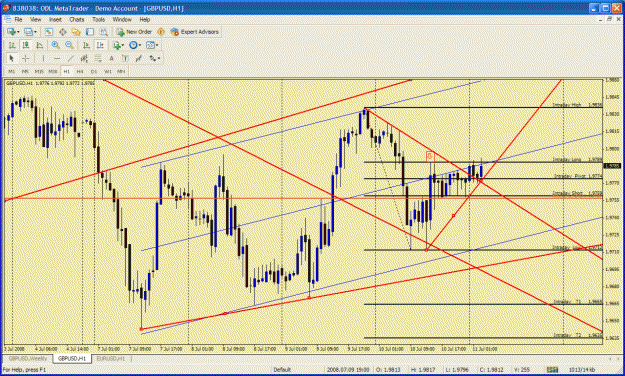
Task: Open the Profiles icon
Action: click(x=28, y=32)
